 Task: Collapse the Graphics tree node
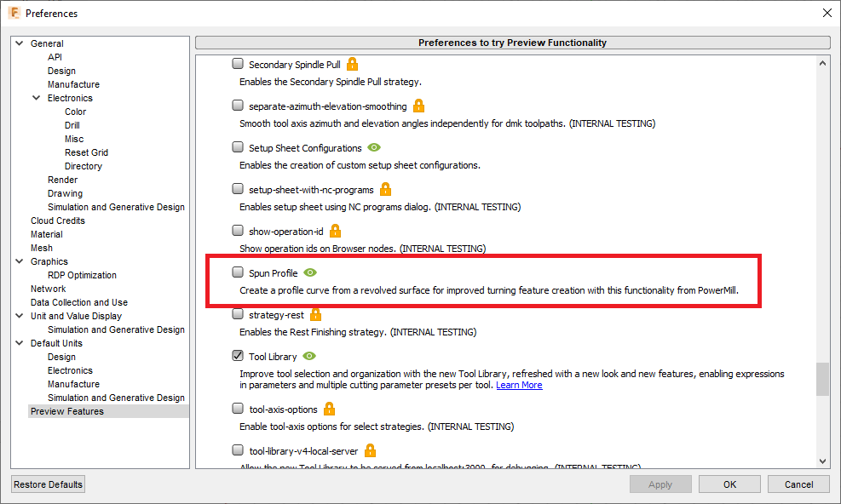[20, 261]
